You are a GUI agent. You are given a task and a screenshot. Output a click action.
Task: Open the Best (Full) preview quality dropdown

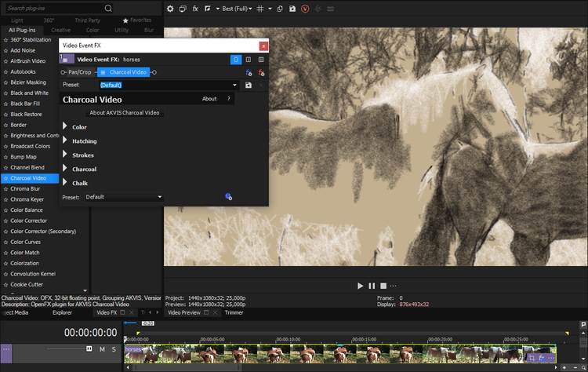tap(237, 9)
